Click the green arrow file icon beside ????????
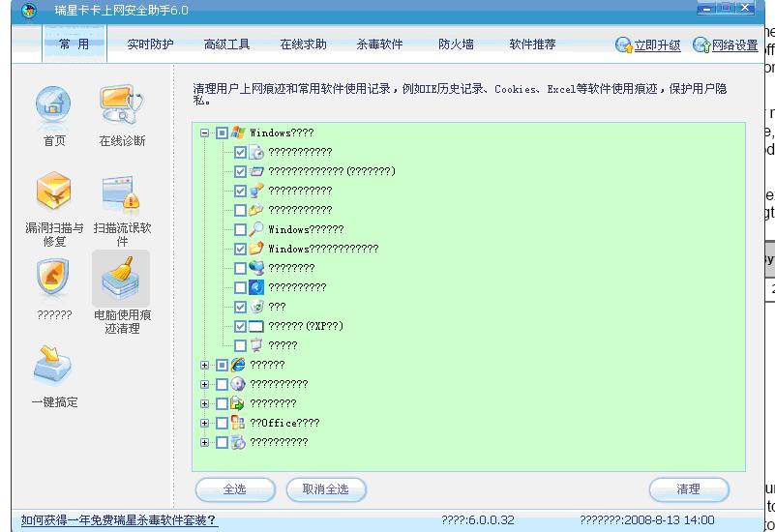This screenshot has height=532, width=775. pos(238,403)
